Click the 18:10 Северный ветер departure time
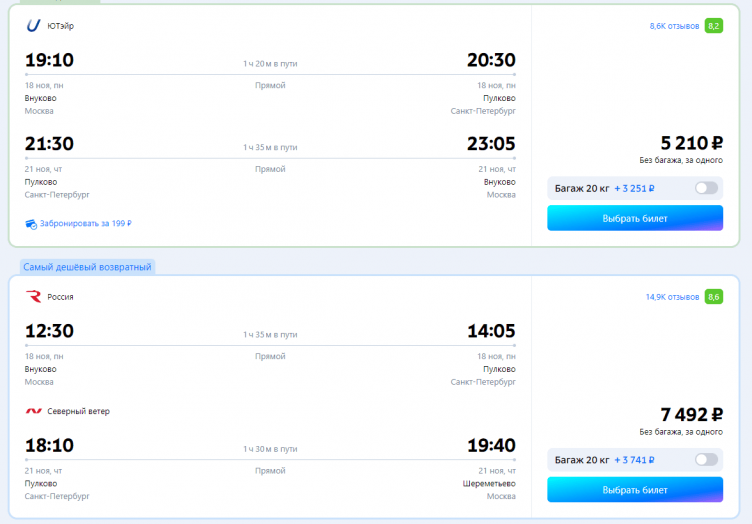This screenshot has height=524, width=752. click(49, 445)
